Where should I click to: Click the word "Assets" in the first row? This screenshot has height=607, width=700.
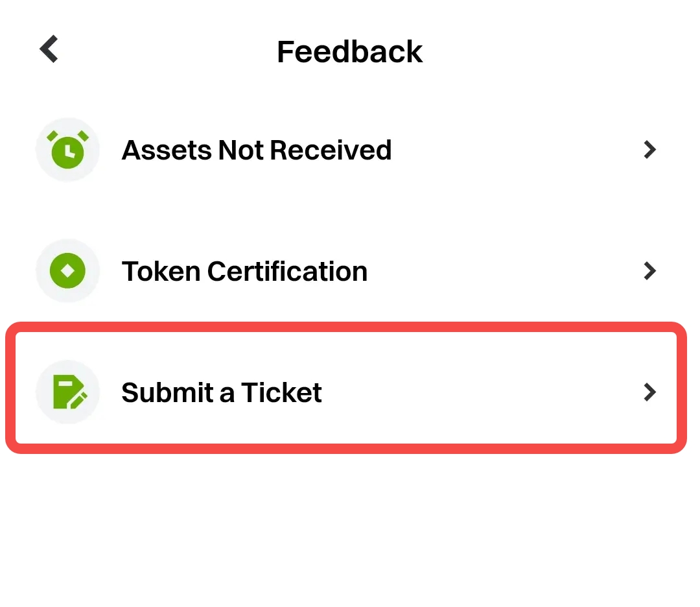point(166,150)
